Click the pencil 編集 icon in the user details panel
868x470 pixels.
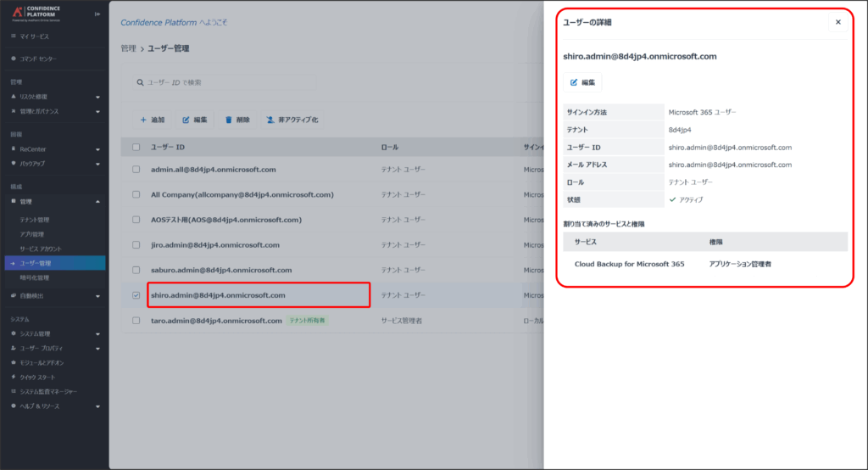(x=574, y=82)
